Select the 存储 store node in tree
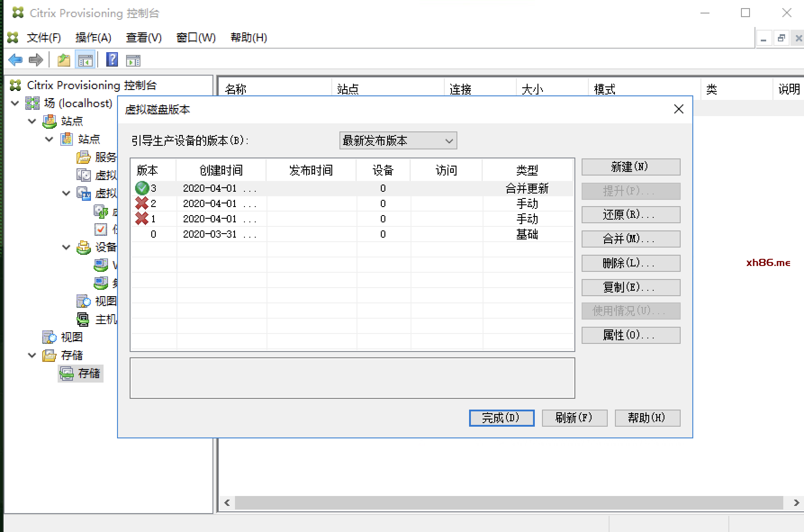This screenshot has width=804, height=532. tap(89, 373)
